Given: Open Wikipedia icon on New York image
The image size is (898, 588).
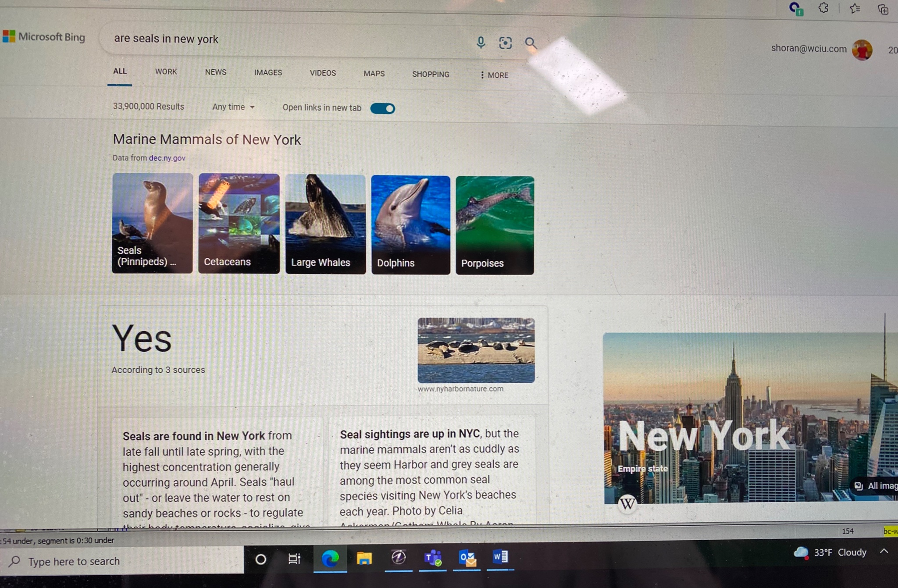Looking at the screenshot, I should click(627, 503).
